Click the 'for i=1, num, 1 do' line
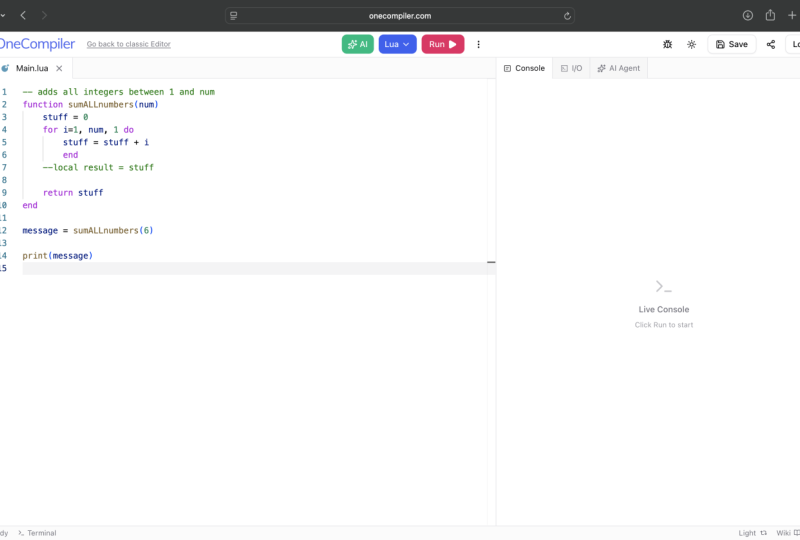The height and width of the screenshot is (540, 800). (x=88, y=130)
